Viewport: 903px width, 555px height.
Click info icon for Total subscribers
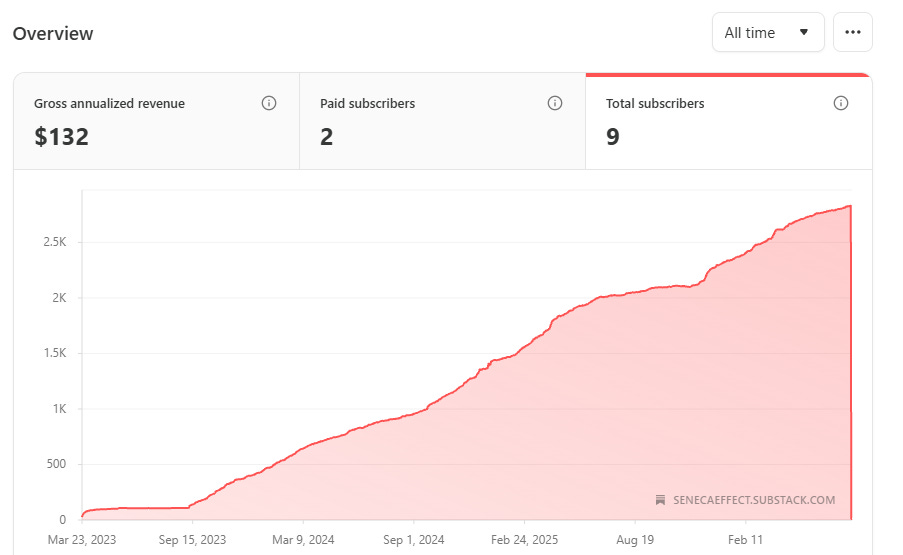pyautogui.click(x=841, y=103)
